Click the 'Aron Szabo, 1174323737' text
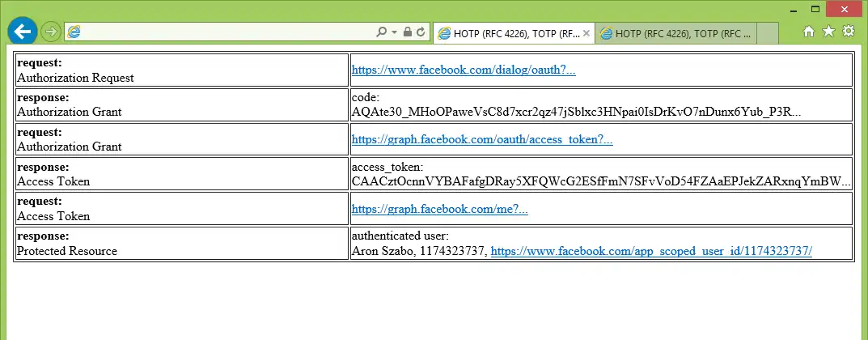The height and width of the screenshot is (340, 868). point(420,252)
